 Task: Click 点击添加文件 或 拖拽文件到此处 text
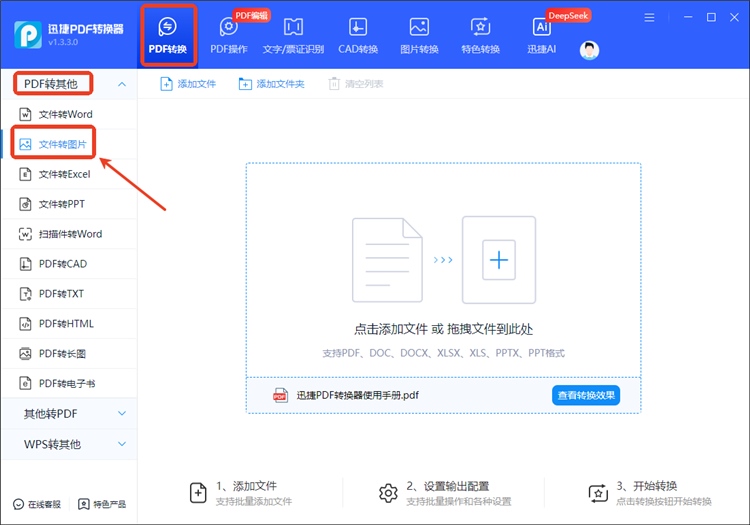click(x=443, y=329)
